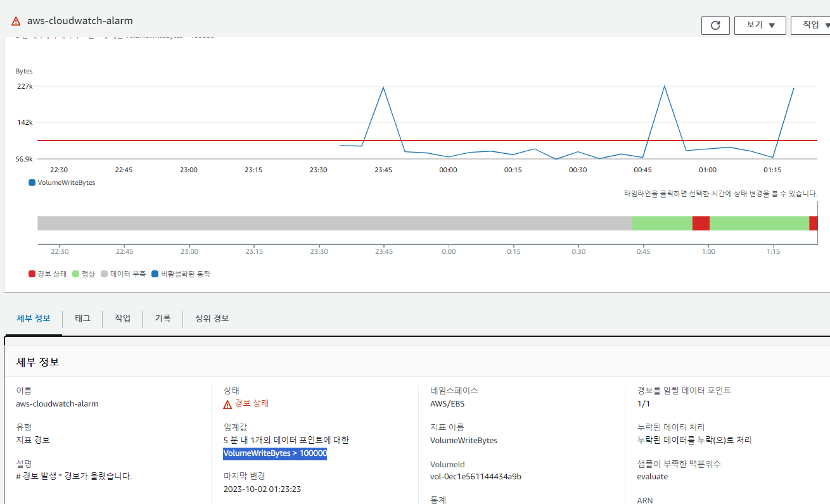Click the gray 데이터 부족 legend square

(104, 274)
